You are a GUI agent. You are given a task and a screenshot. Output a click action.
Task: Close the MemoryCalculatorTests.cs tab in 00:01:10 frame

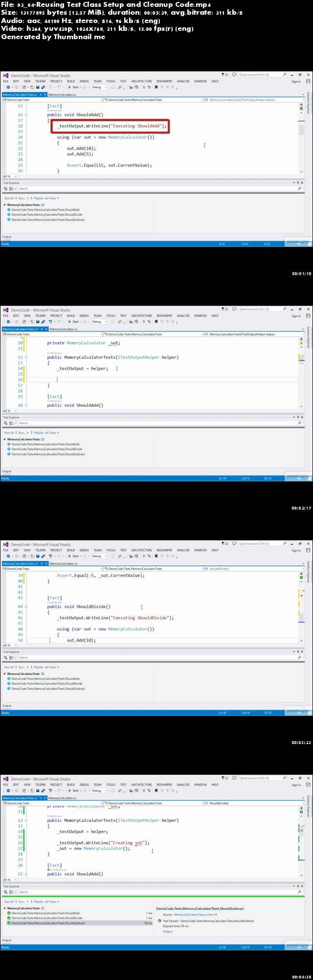pos(45,94)
